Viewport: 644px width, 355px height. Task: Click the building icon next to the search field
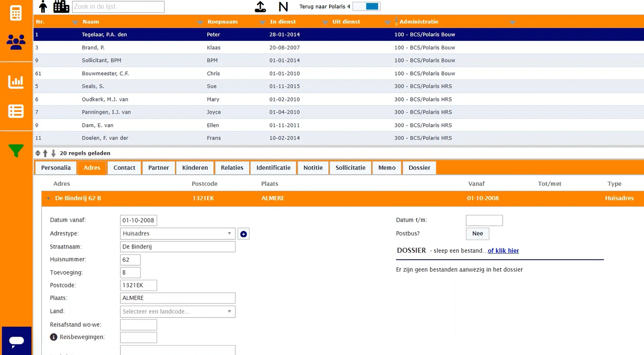point(61,6)
